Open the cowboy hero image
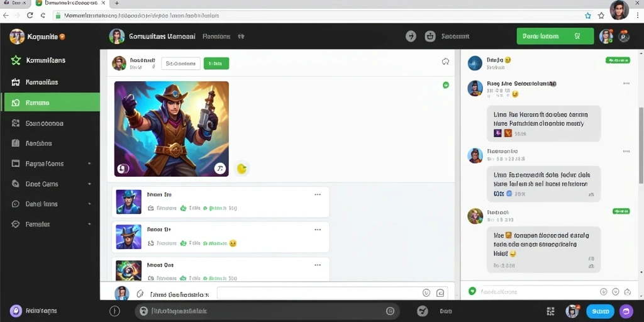Screen dimensions: 644x322 (171, 128)
